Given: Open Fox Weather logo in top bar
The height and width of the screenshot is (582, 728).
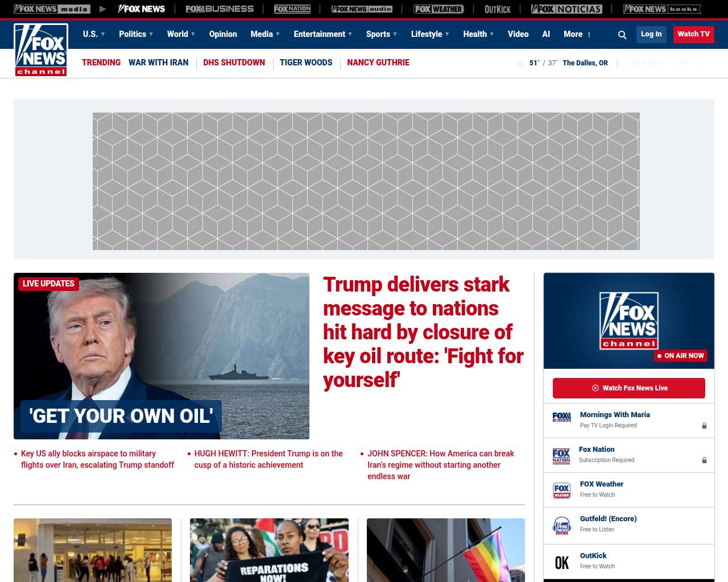Looking at the screenshot, I should point(439,9).
